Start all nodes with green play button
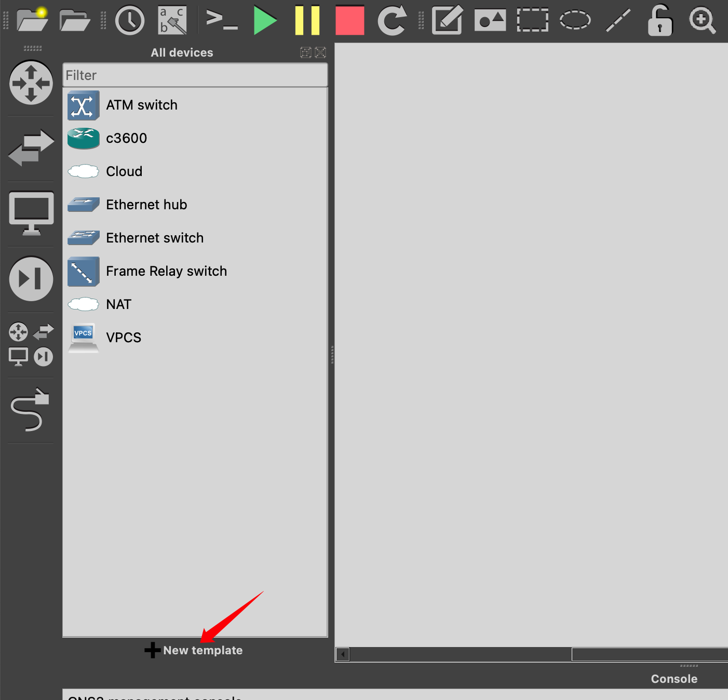728x700 pixels. pos(265,21)
